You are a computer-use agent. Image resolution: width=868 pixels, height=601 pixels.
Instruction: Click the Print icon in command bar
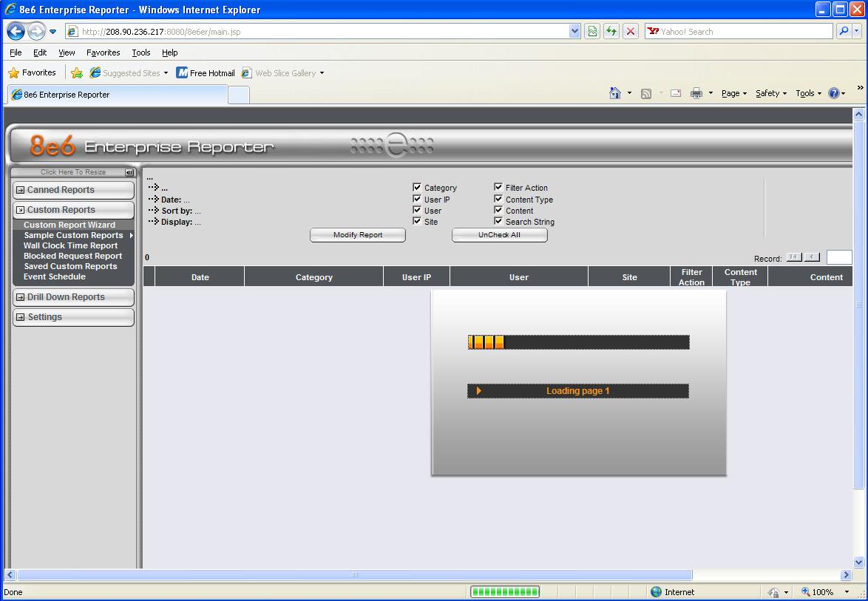[696, 93]
